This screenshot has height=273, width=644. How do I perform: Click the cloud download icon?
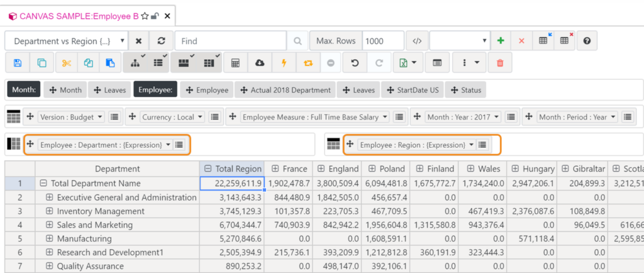coord(260,63)
